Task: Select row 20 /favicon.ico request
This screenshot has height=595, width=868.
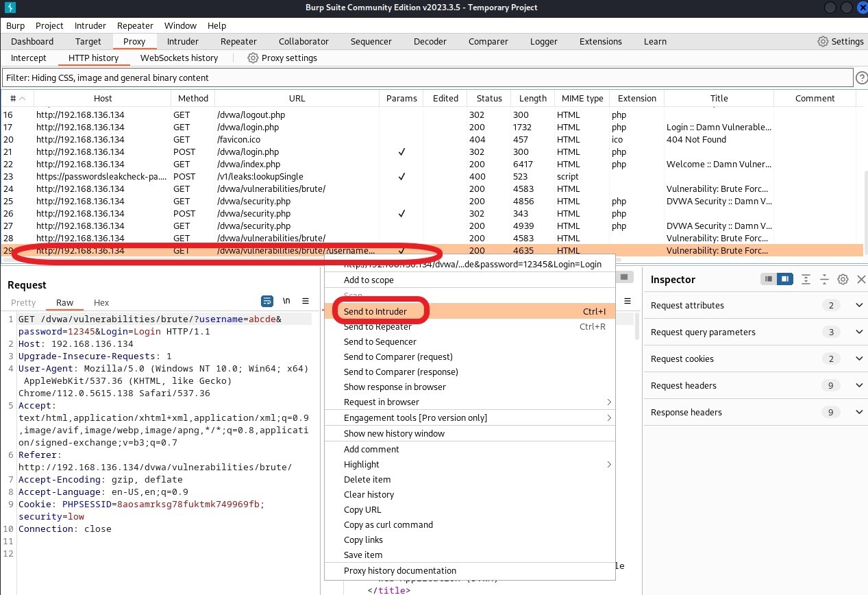Action: tap(432, 139)
